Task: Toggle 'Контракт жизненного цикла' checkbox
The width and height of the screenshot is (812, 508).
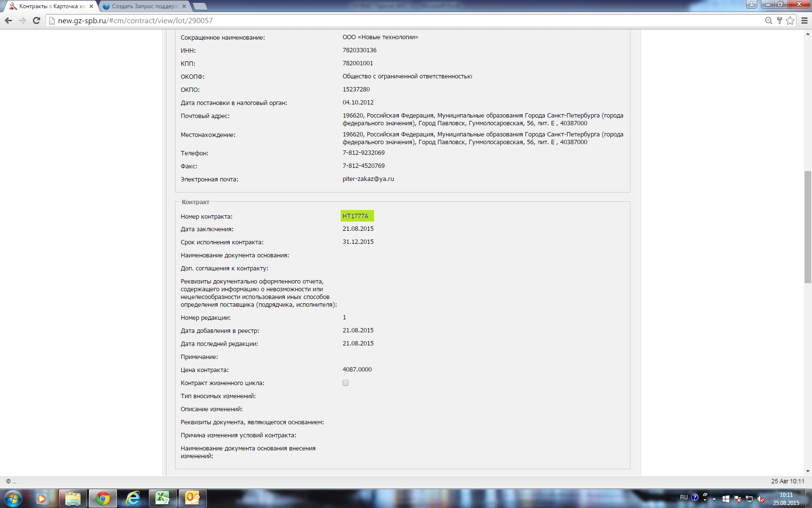Action: (x=346, y=383)
